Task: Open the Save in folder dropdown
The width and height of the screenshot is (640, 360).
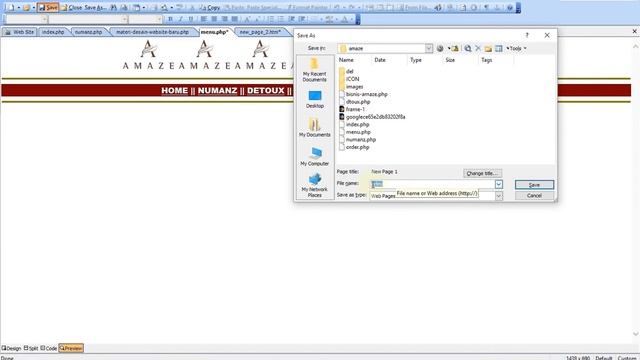Action: [x=429, y=48]
